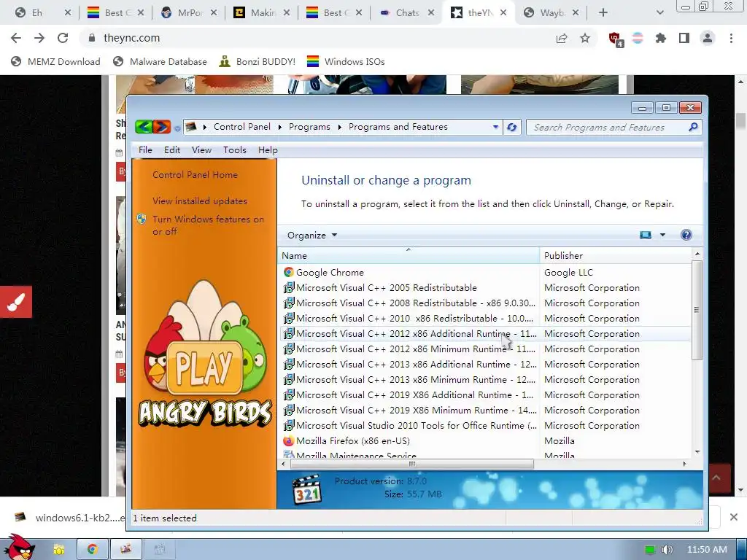Share this page icon in address bar
747x560 pixels.
click(562, 38)
